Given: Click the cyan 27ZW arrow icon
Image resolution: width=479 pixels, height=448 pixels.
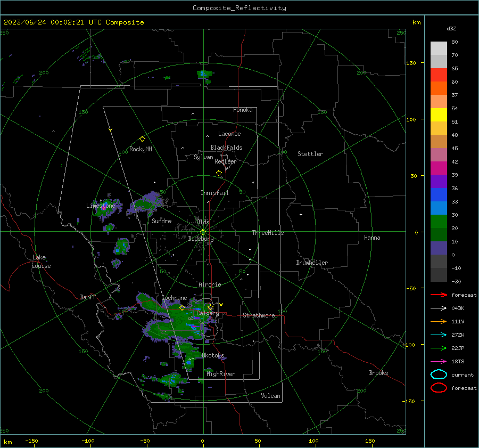Looking at the screenshot, I should 439,335.
